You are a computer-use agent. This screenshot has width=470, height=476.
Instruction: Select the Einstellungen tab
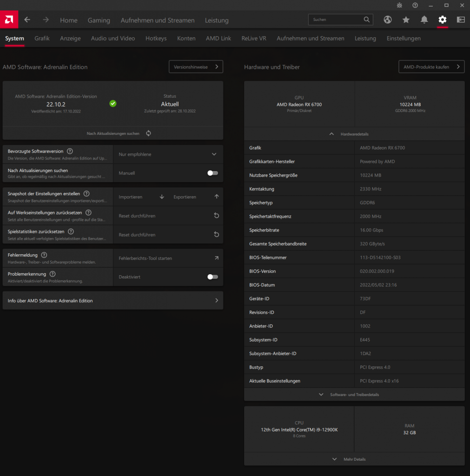(404, 39)
